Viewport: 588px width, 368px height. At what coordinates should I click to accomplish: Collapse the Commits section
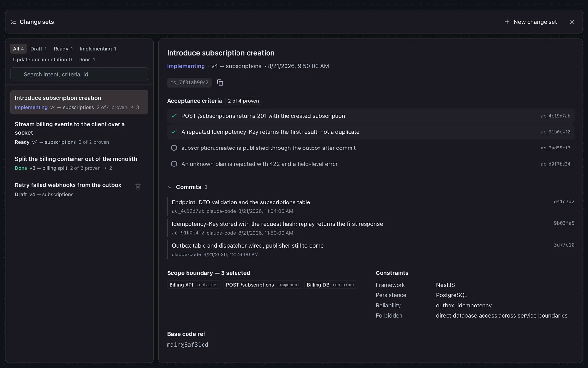pyautogui.click(x=170, y=187)
